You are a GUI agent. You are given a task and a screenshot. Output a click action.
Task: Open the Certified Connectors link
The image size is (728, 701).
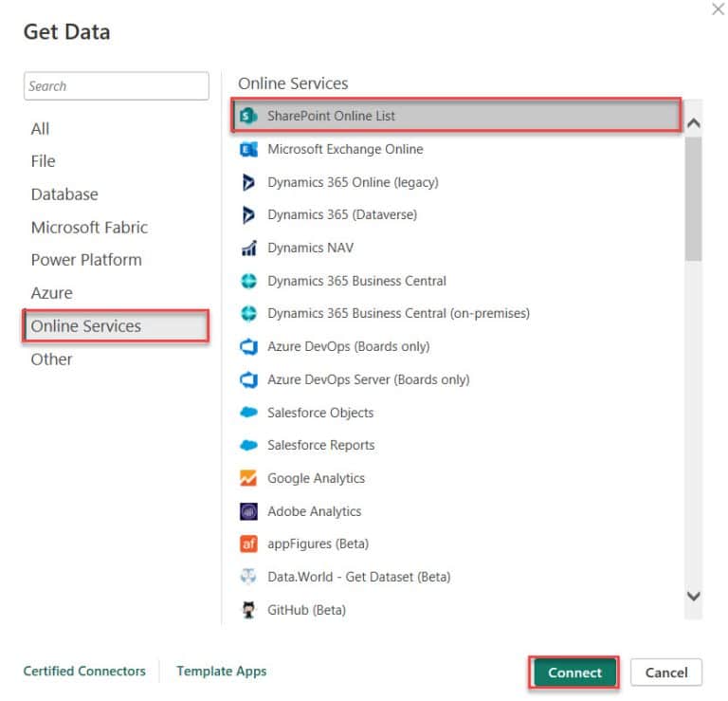click(x=84, y=672)
